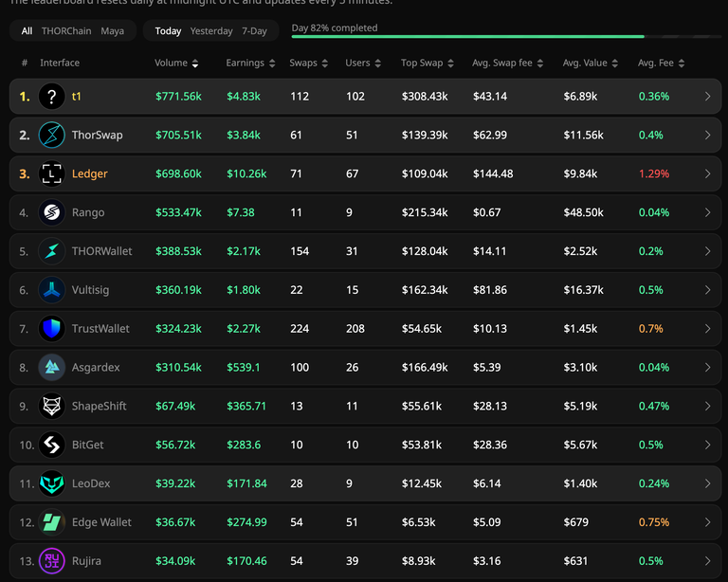The height and width of the screenshot is (582, 728).
Task: Click the Edge Wallet logo icon
Action: [51, 522]
